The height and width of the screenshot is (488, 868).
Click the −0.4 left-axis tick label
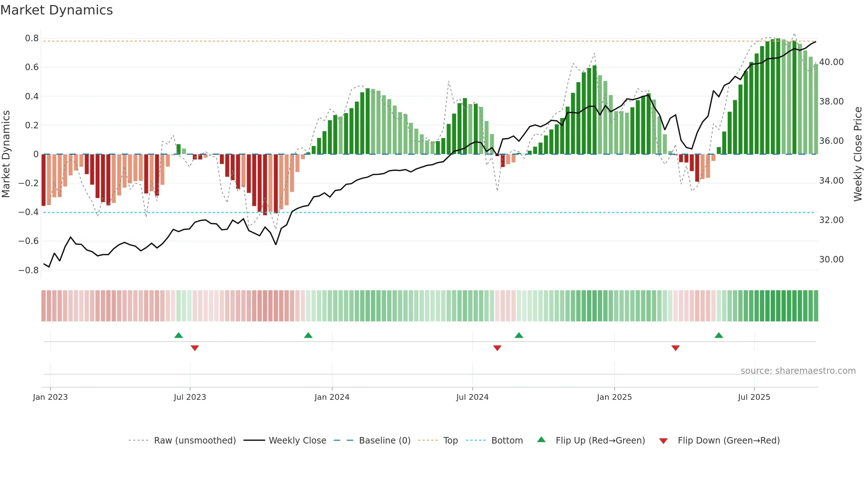tap(29, 212)
